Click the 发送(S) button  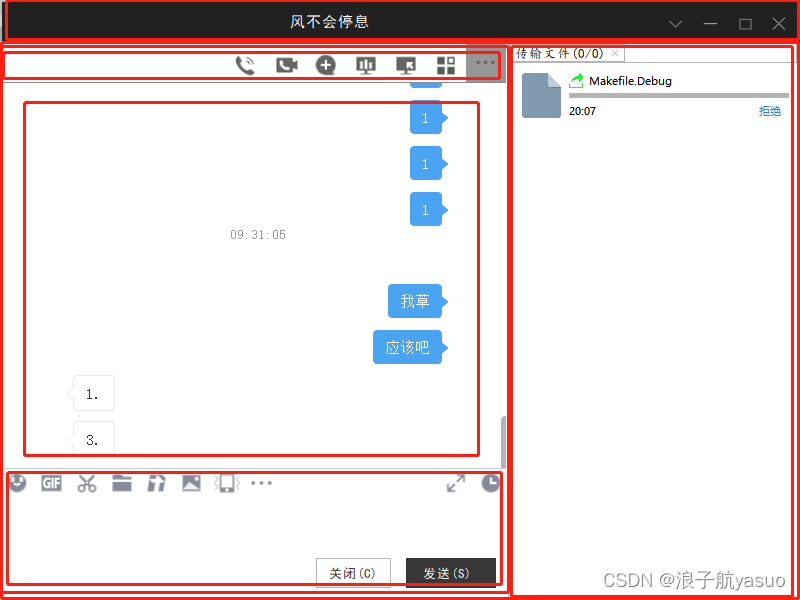pos(451,573)
